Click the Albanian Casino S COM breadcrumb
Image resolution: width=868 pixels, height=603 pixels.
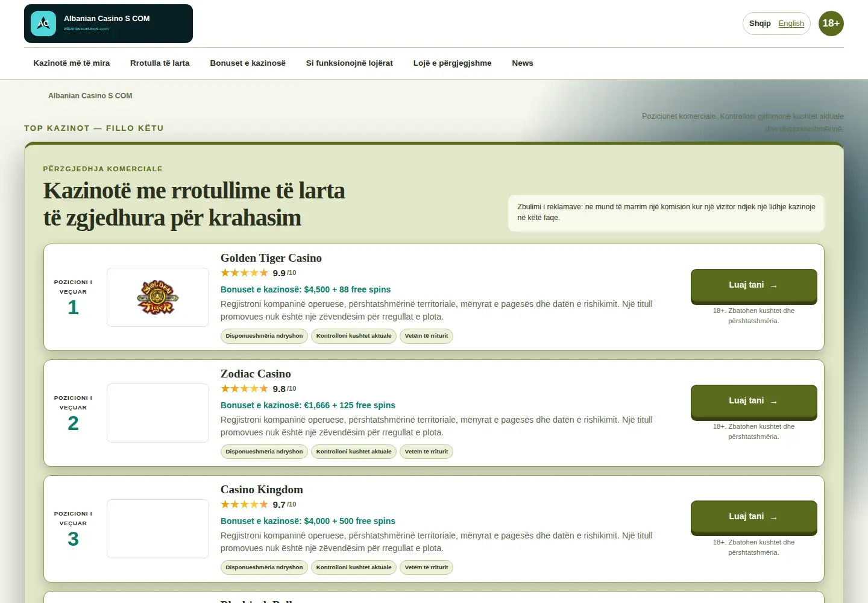point(90,96)
